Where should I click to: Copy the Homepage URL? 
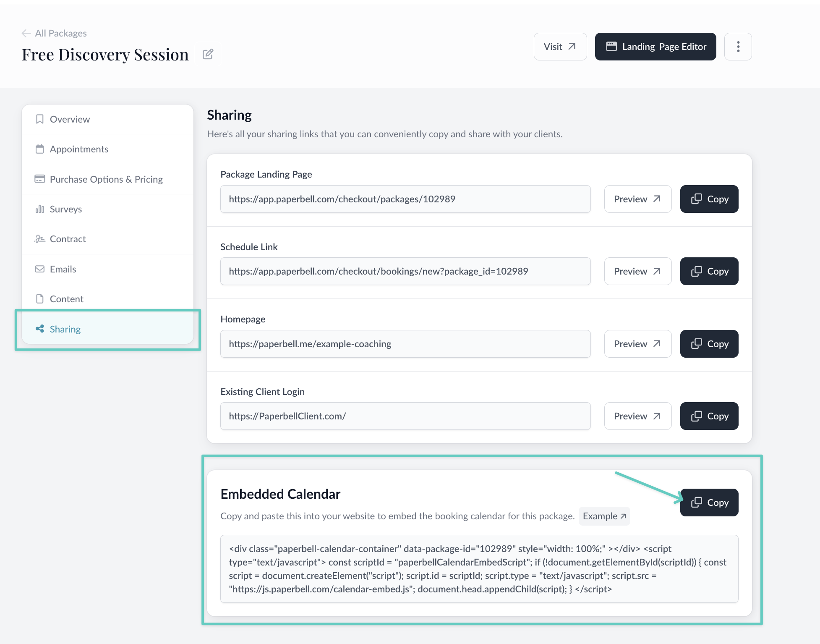pos(709,344)
